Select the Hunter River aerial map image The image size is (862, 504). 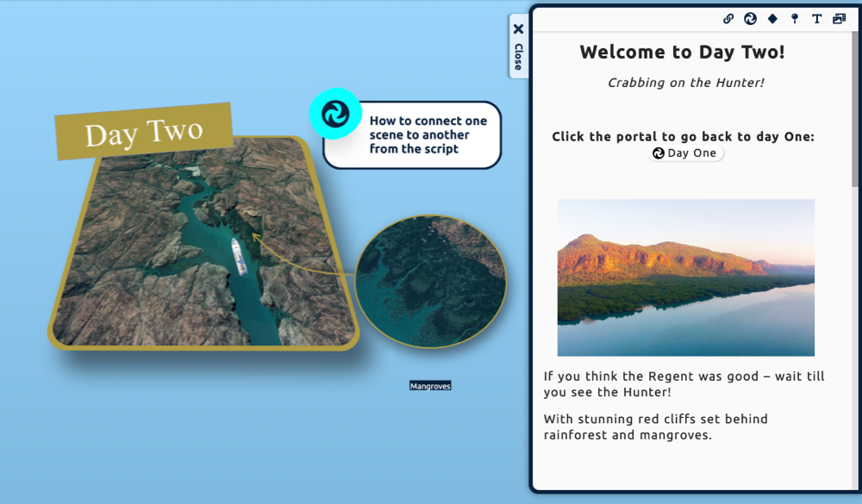pyautogui.click(x=203, y=243)
